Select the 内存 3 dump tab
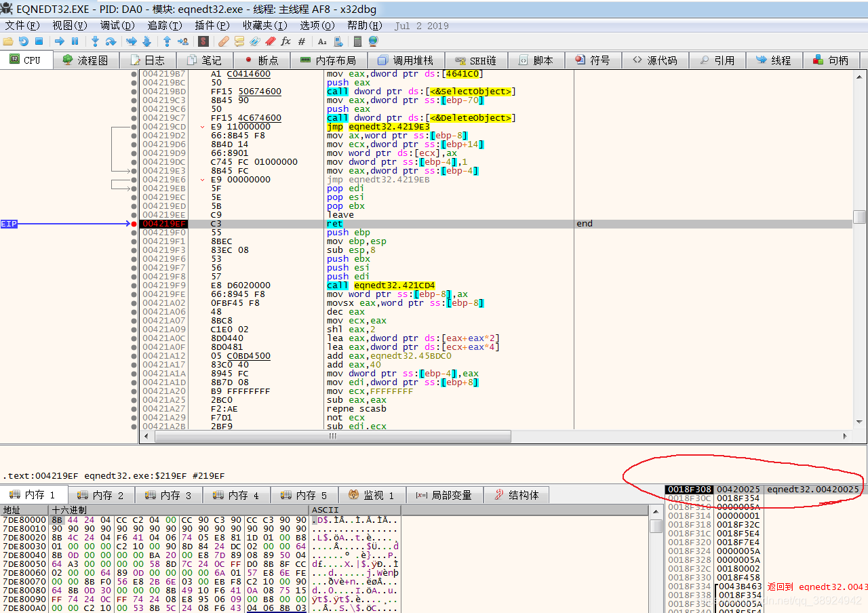Viewport: 868px width, 613px height. (x=168, y=495)
